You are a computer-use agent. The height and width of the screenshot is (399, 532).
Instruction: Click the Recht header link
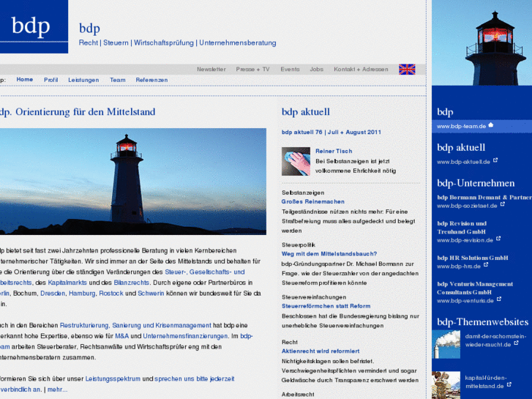pos(89,42)
